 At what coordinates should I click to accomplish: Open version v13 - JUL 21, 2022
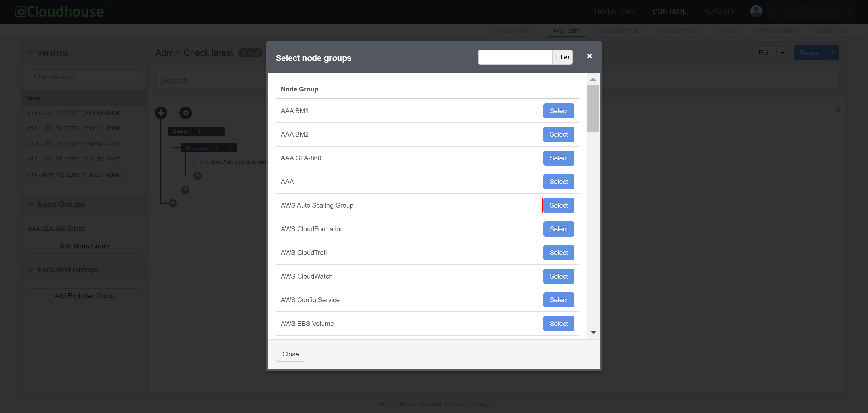pos(74,144)
